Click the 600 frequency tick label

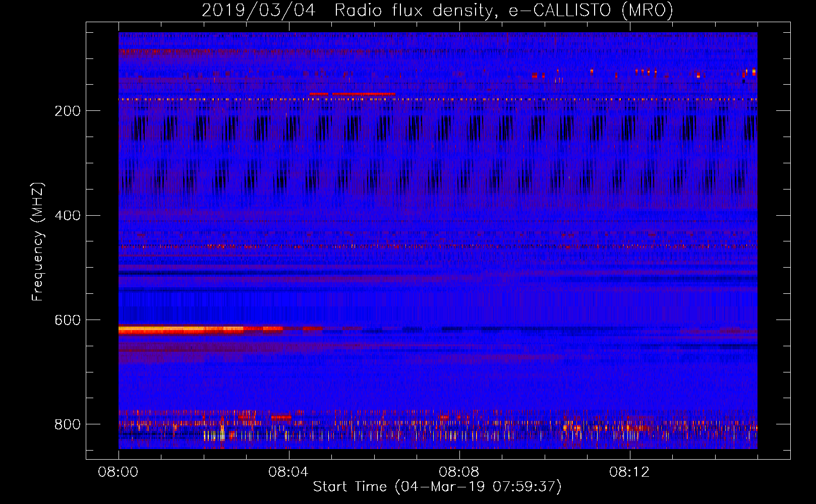click(x=68, y=321)
